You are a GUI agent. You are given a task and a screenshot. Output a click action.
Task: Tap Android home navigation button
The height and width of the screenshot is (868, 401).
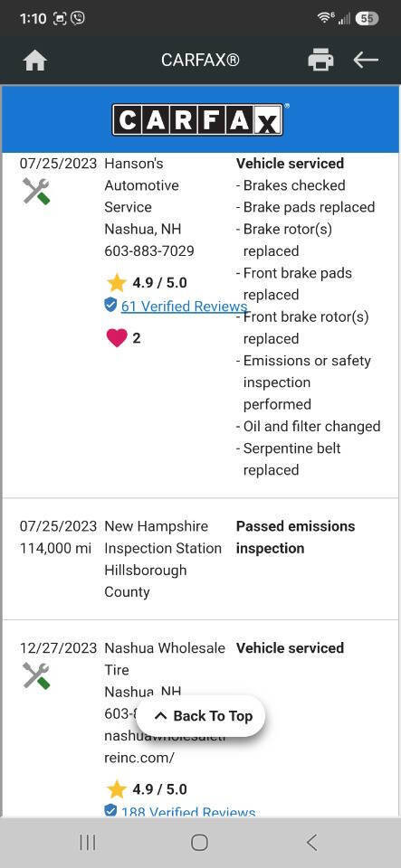[x=199, y=843]
